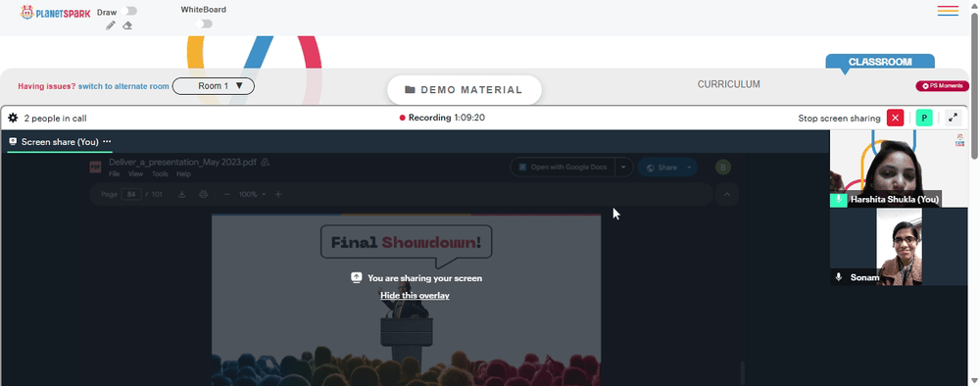
Task: Open Screen share tab options ellipsis
Action: point(107,142)
